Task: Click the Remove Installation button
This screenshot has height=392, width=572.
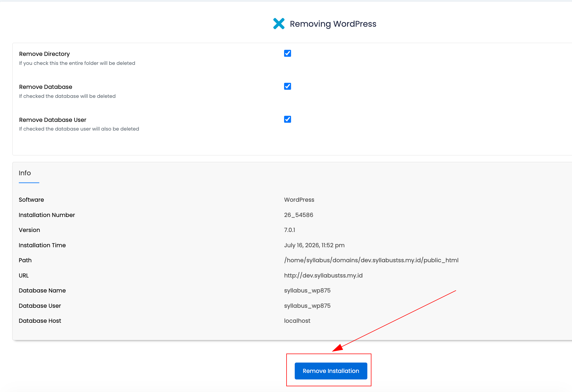Action: 331,371
